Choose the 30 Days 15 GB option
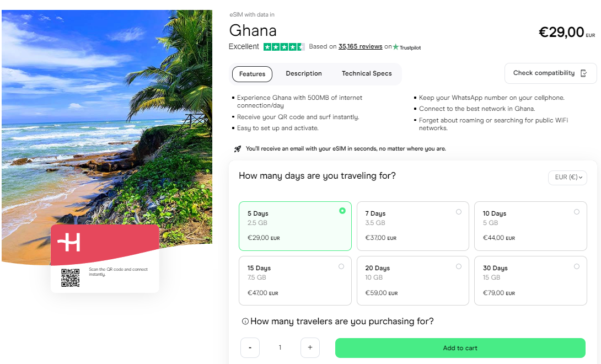 pos(530,281)
